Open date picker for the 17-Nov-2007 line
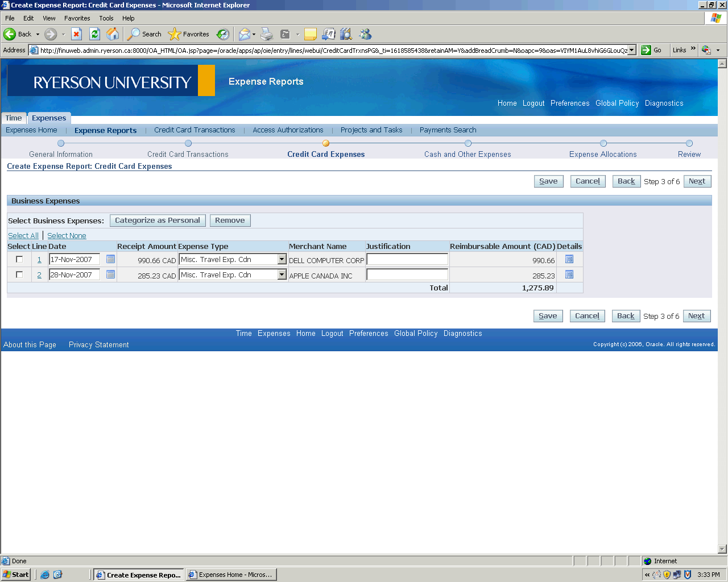 (110, 259)
